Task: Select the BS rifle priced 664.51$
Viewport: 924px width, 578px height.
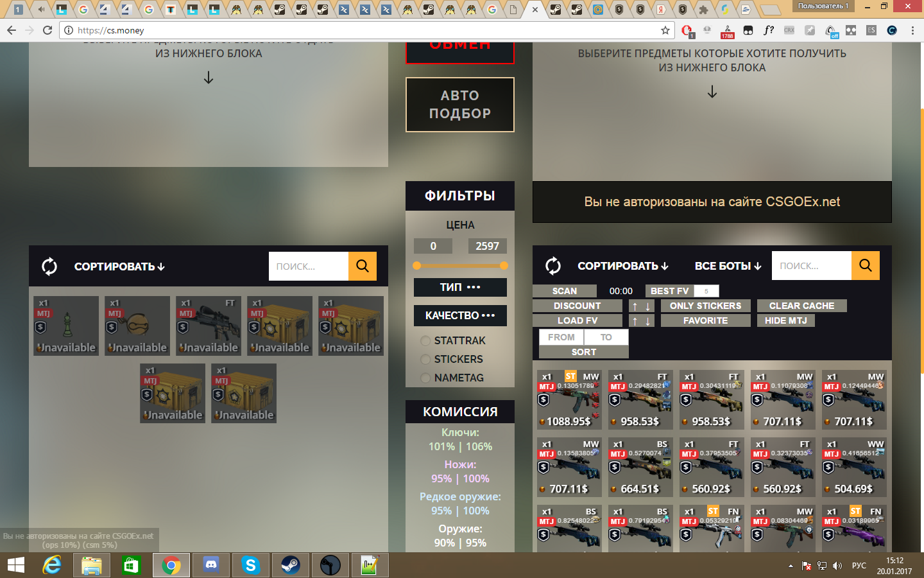Action: [640, 467]
